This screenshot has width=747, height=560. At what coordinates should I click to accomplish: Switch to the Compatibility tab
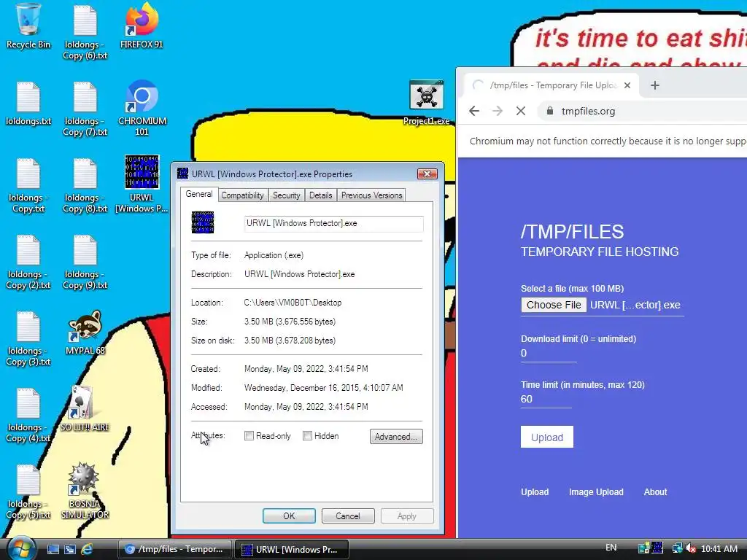[242, 195]
